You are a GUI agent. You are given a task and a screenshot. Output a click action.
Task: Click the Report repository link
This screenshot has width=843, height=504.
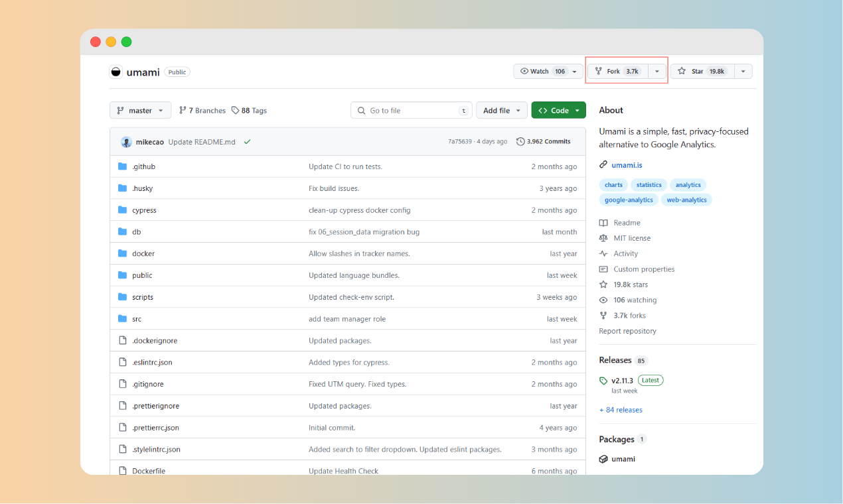[627, 331]
